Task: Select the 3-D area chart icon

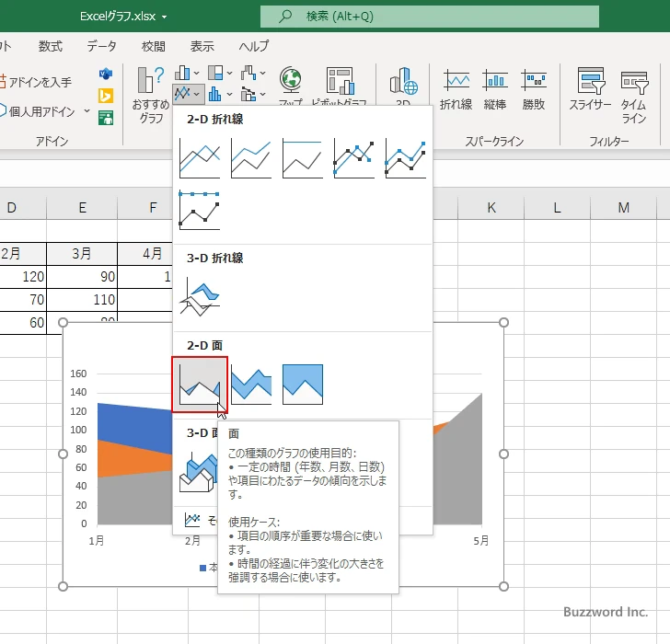Action: pos(197,472)
